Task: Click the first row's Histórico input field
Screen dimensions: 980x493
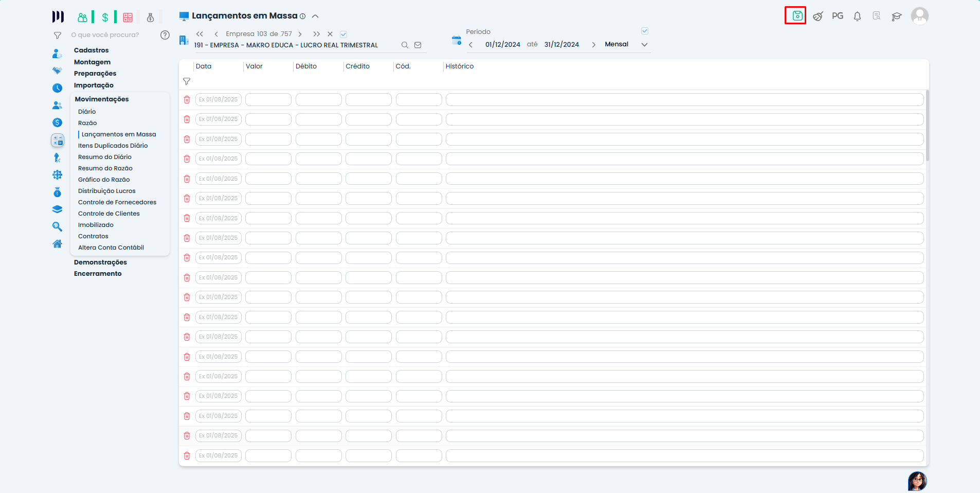Action: pyautogui.click(x=684, y=100)
